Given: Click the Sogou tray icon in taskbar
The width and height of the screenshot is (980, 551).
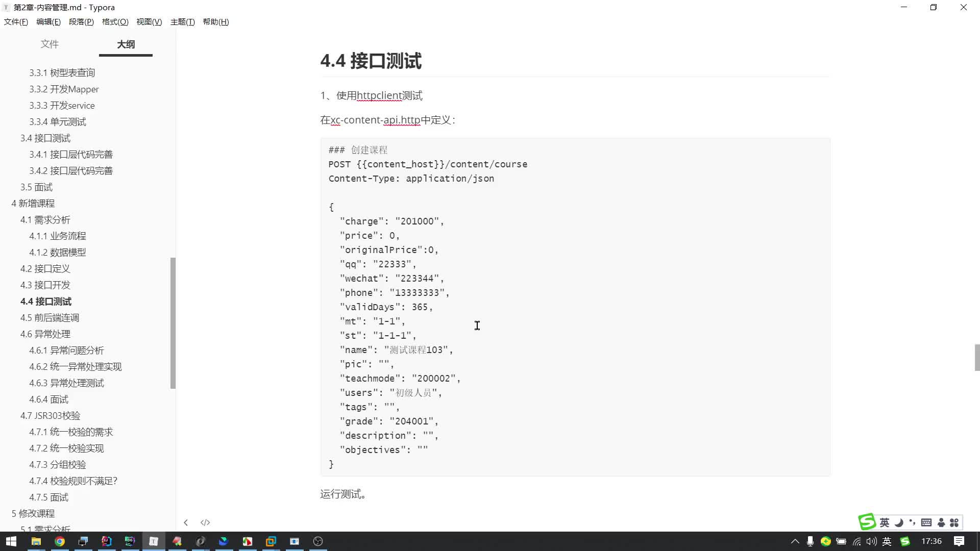Looking at the screenshot, I should [x=905, y=541].
